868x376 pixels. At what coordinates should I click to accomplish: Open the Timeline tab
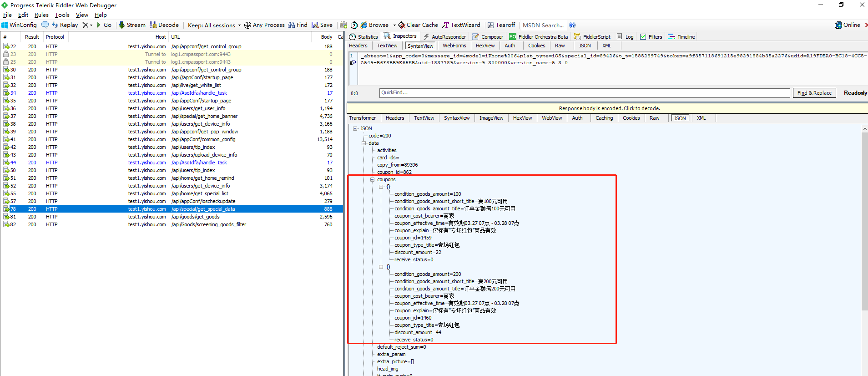681,37
